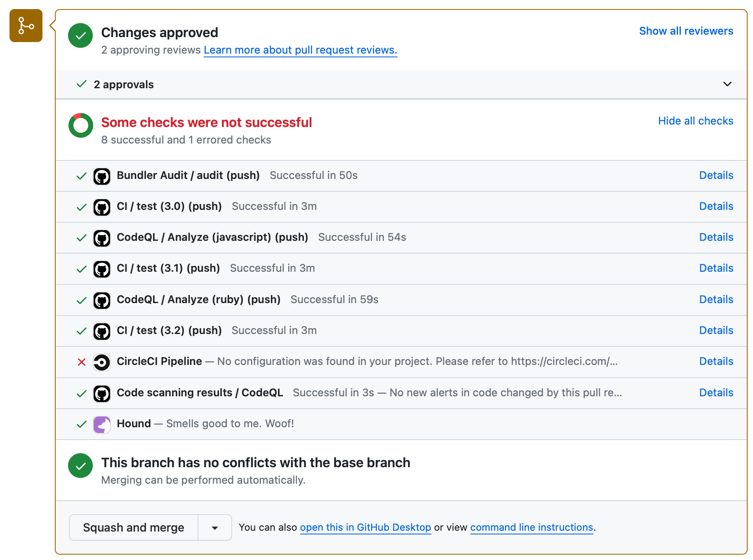Open Details for CircleCI Pipeline check
Image resolution: width=753 pixels, height=560 pixels.
[716, 361]
